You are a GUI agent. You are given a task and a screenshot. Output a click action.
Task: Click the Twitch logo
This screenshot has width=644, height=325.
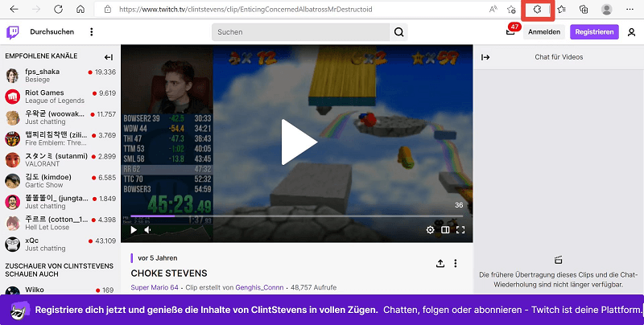pyautogui.click(x=13, y=32)
